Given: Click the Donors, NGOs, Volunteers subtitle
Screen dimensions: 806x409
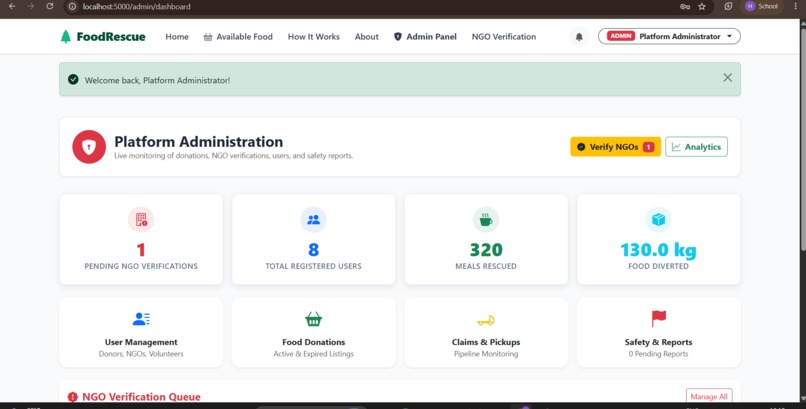Looking at the screenshot, I should click(141, 354).
